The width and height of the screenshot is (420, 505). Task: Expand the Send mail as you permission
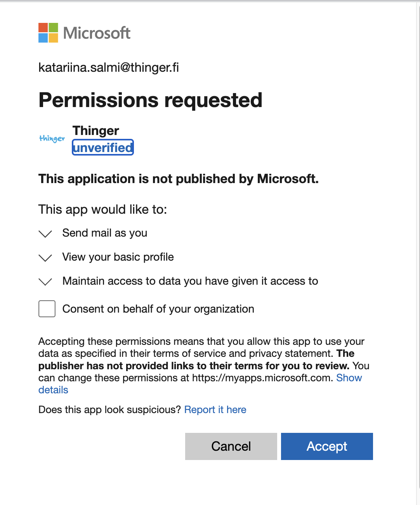point(45,233)
